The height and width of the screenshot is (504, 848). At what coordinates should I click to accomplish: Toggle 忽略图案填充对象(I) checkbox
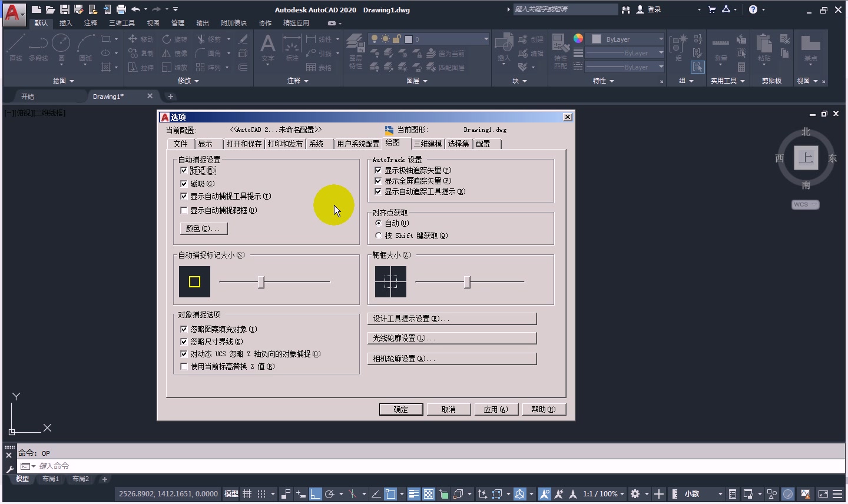click(x=184, y=329)
